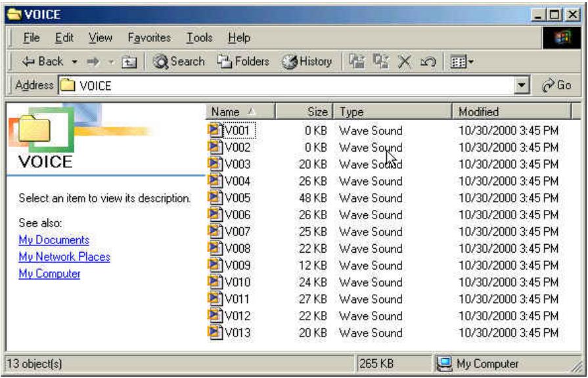Click the window resize grip in status bar
The width and height of the screenshot is (588, 378).
point(576,367)
